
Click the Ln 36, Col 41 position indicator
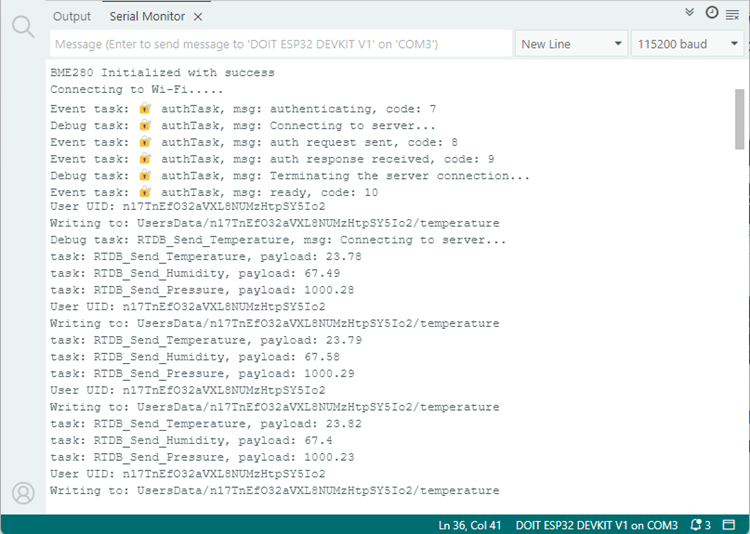click(x=470, y=525)
